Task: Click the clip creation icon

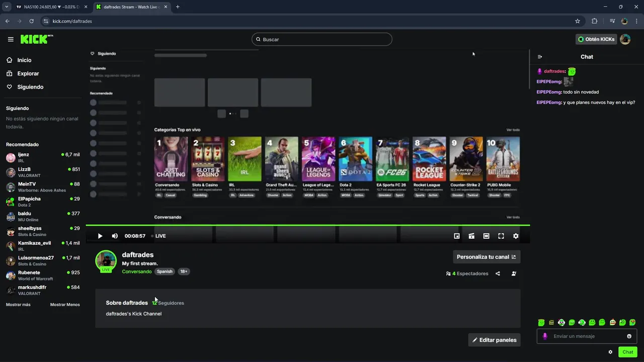Action: tap(471, 236)
